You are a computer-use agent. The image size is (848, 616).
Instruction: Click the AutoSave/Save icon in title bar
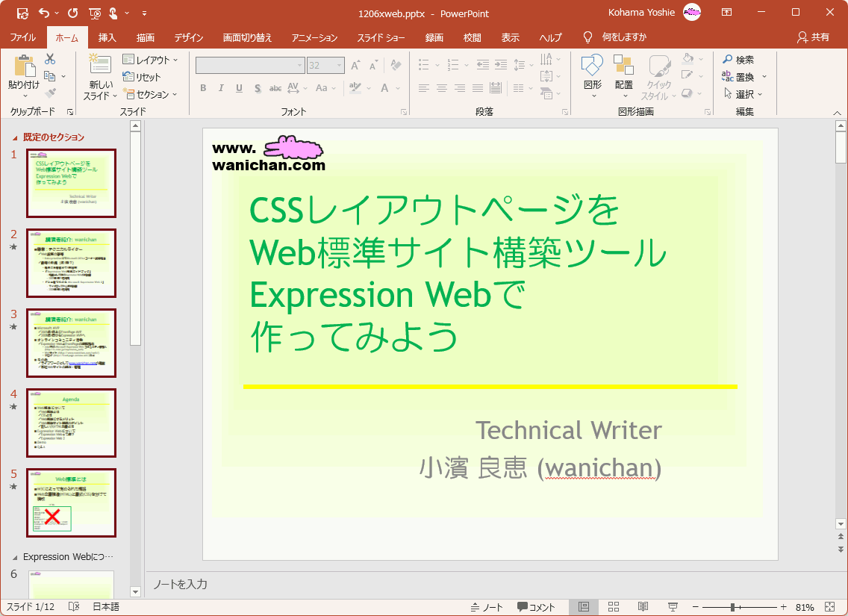pos(22,13)
